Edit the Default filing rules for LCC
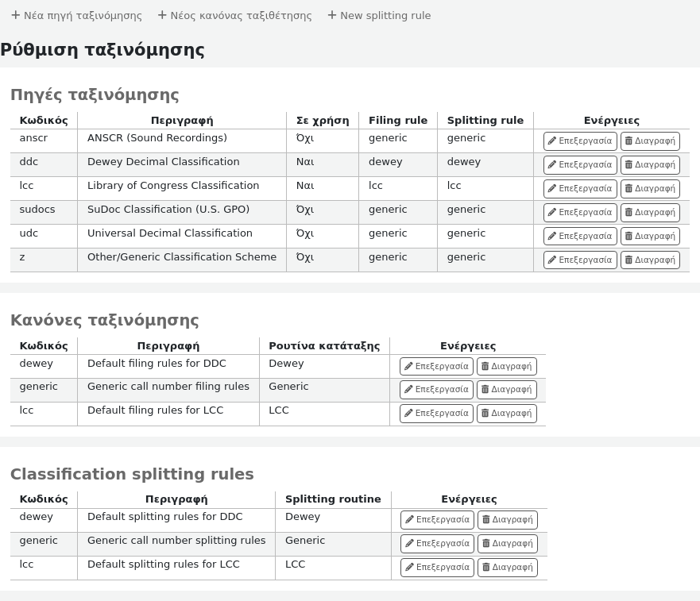The height and width of the screenshot is (601, 700). [435, 414]
